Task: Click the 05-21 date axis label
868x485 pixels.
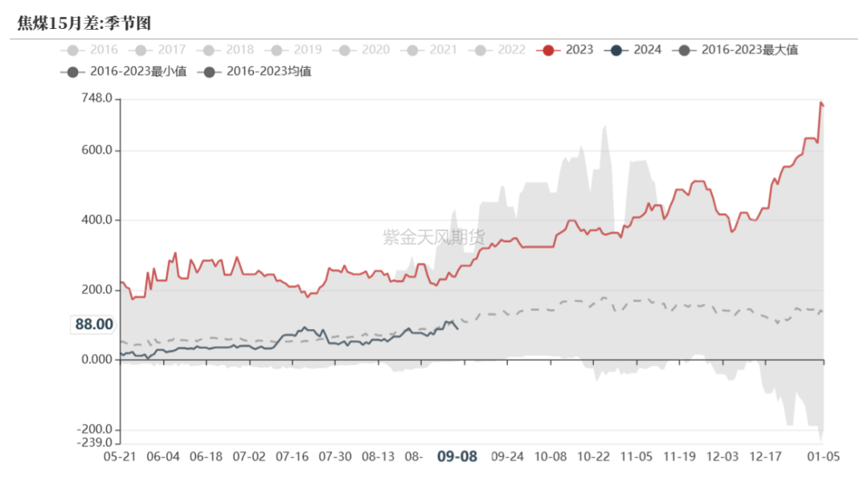Action: pos(120,457)
